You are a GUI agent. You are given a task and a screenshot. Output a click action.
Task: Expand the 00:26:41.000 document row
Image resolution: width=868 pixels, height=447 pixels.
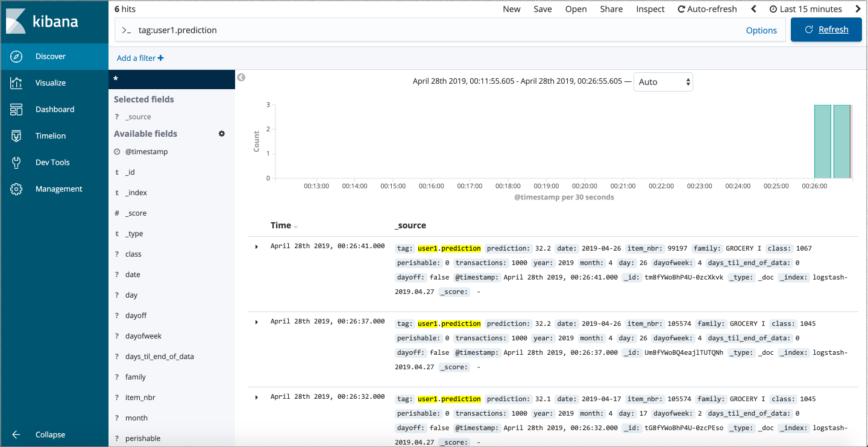coord(257,246)
